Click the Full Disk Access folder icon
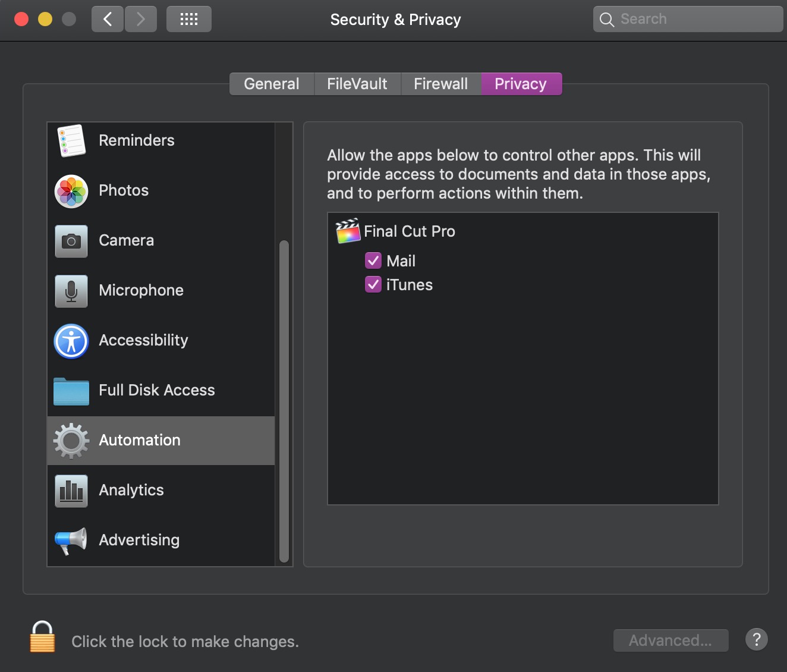787x672 pixels. (x=71, y=391)
